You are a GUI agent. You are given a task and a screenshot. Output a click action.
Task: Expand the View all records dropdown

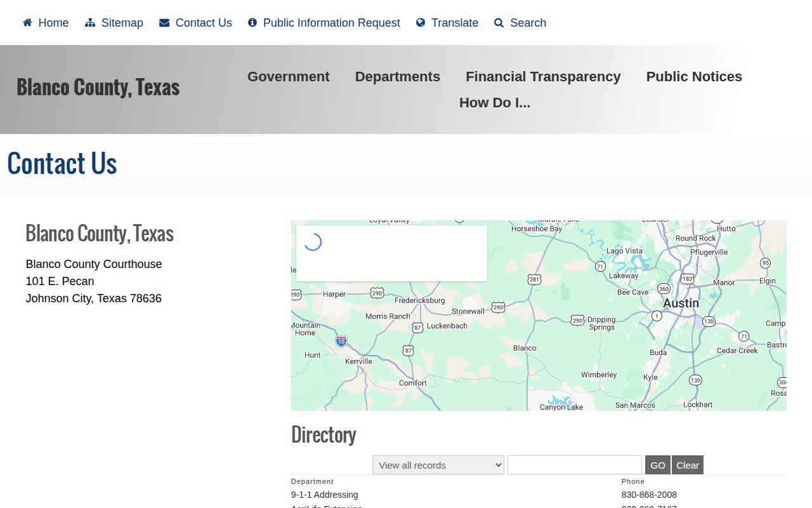(x=438, y=465)
